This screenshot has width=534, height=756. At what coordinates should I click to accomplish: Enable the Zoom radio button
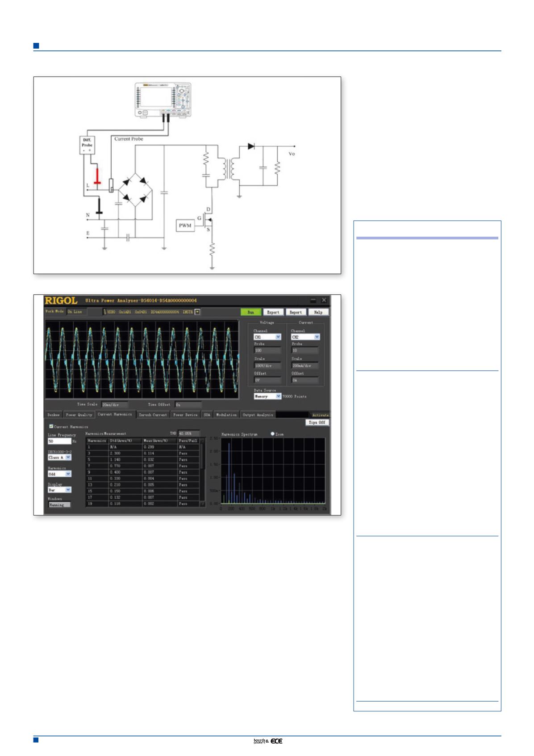click(273, 434)
